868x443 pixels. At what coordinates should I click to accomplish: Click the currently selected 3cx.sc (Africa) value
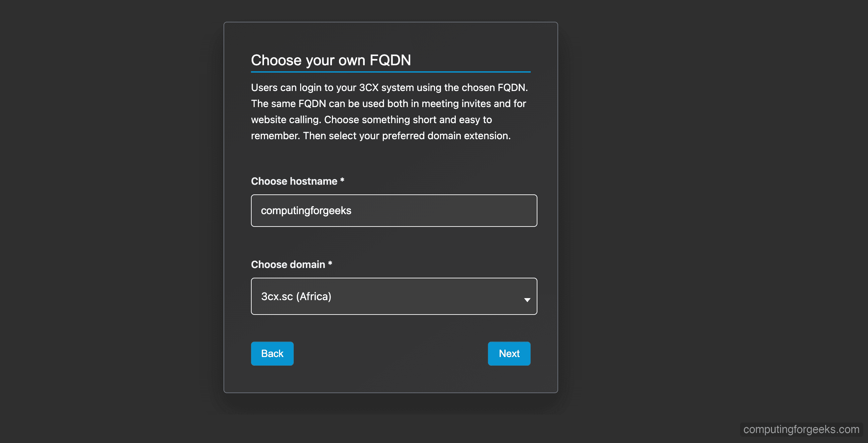pos(296,296)
